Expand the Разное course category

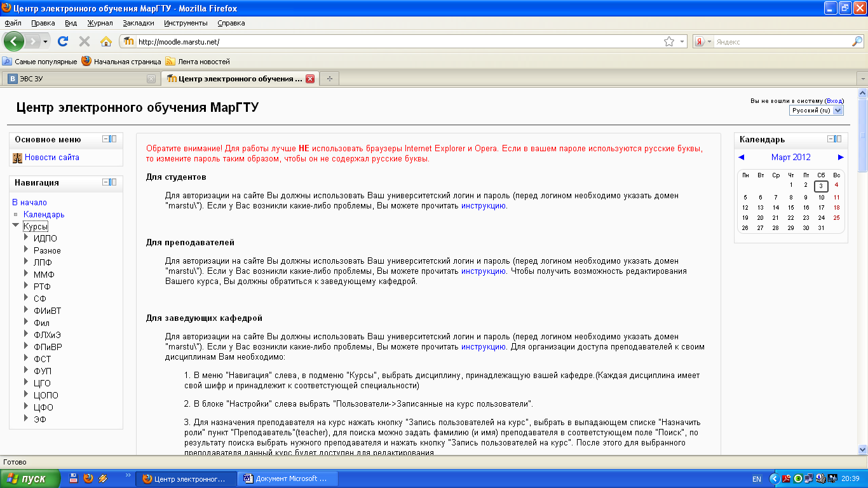tap(27, 250)
